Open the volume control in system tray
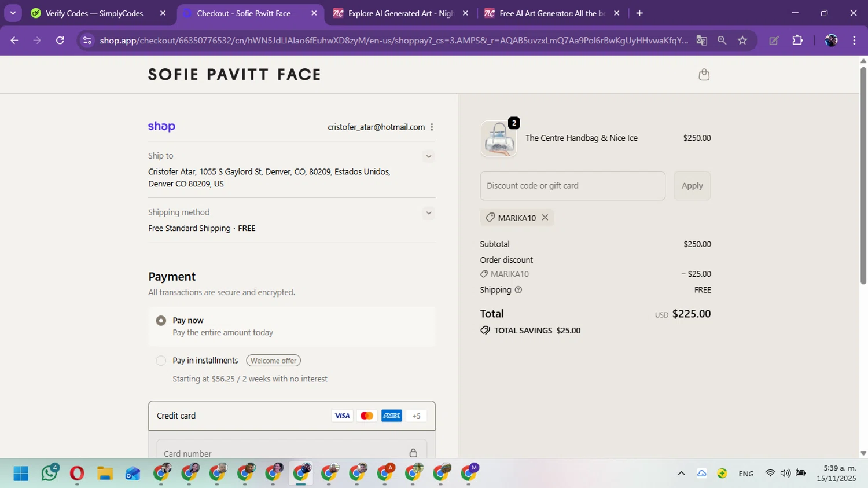Viewport: 868px width, 488px height. (x=785, y=474)
